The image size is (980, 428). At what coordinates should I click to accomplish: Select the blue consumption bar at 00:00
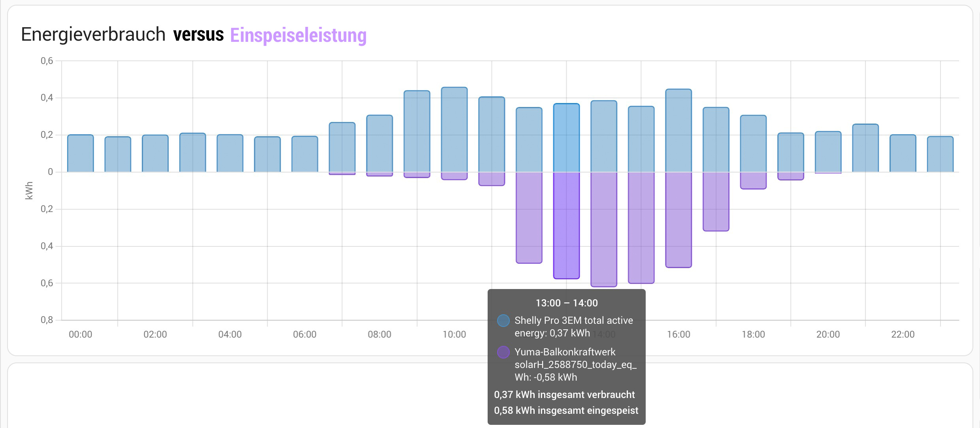point(81,154)
